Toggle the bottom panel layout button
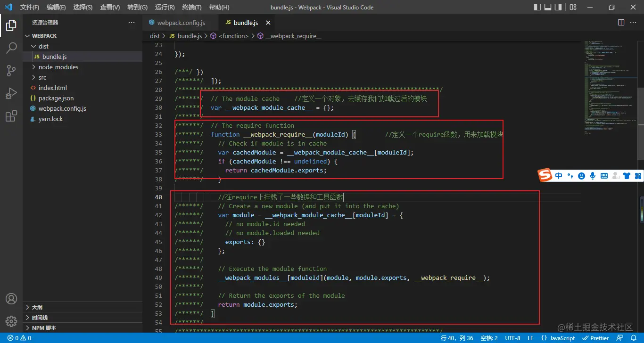Screen dimensions: 644x343 [x=548, y=7]
